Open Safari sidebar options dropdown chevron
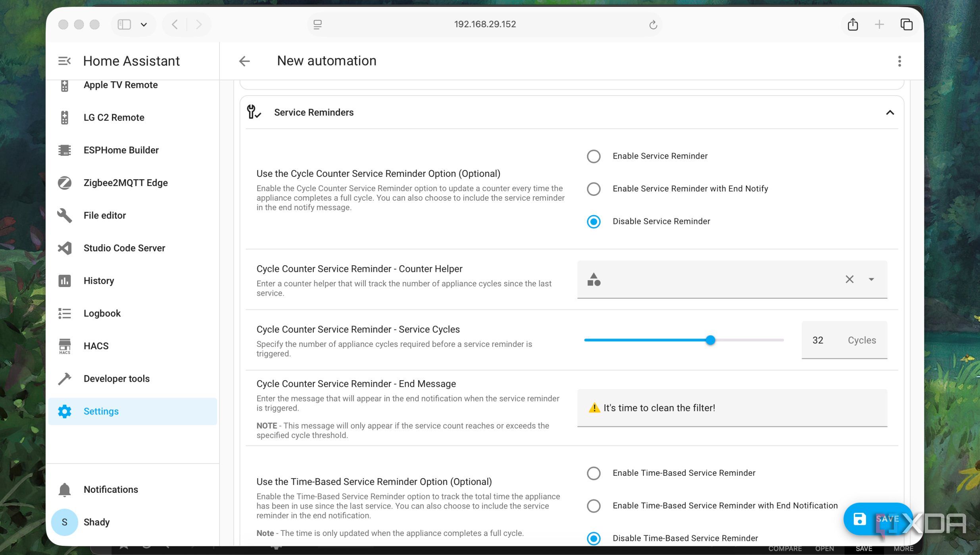This screenshot has width=980, height=555. [144, 25]
